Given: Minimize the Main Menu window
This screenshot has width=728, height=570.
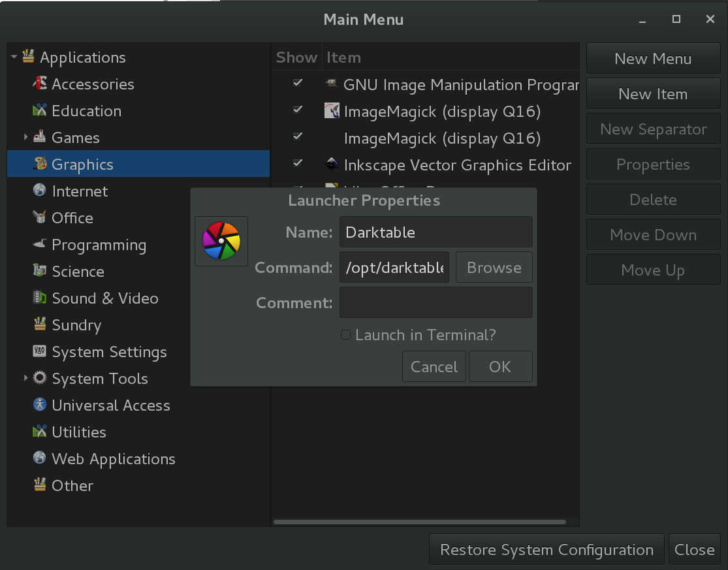Looking at the screenshot, I should point(642,20).
